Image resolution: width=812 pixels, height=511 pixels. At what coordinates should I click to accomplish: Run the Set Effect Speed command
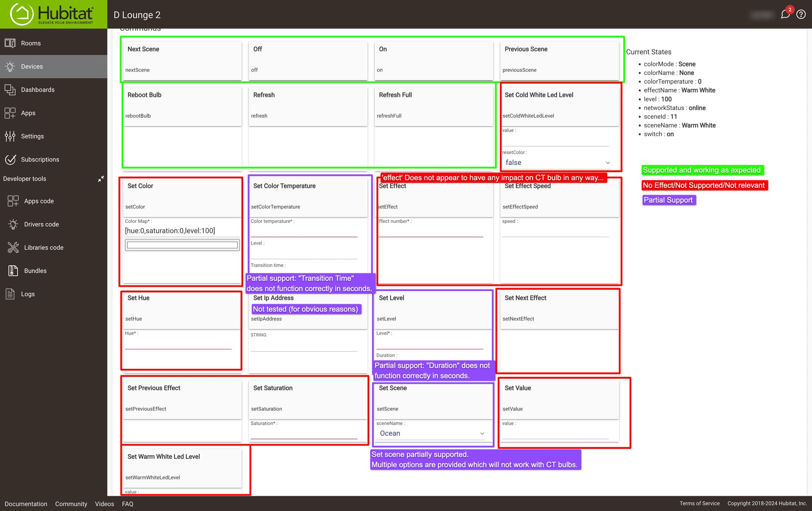click(x=560, y=197)
